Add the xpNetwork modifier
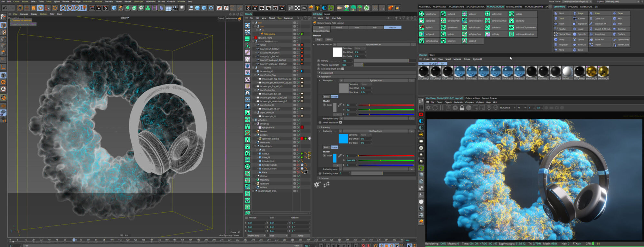 pos(450,27)
